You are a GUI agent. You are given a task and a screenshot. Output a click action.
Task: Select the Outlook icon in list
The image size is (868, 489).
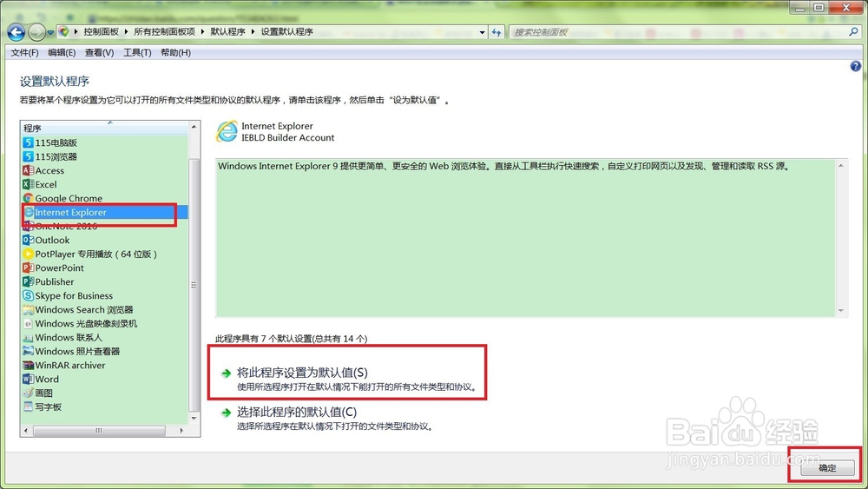29,240
